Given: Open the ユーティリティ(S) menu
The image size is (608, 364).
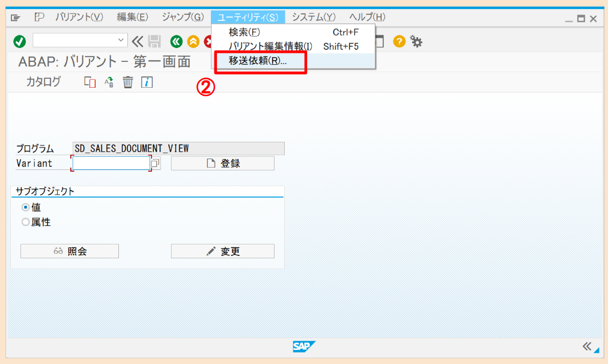Looking at the screenshot, I should tap(248, 17).
